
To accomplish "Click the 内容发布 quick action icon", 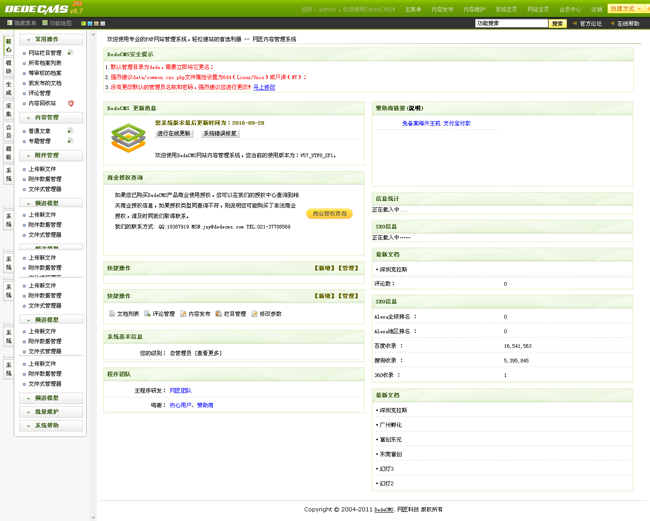I will (x=183, y=314).
